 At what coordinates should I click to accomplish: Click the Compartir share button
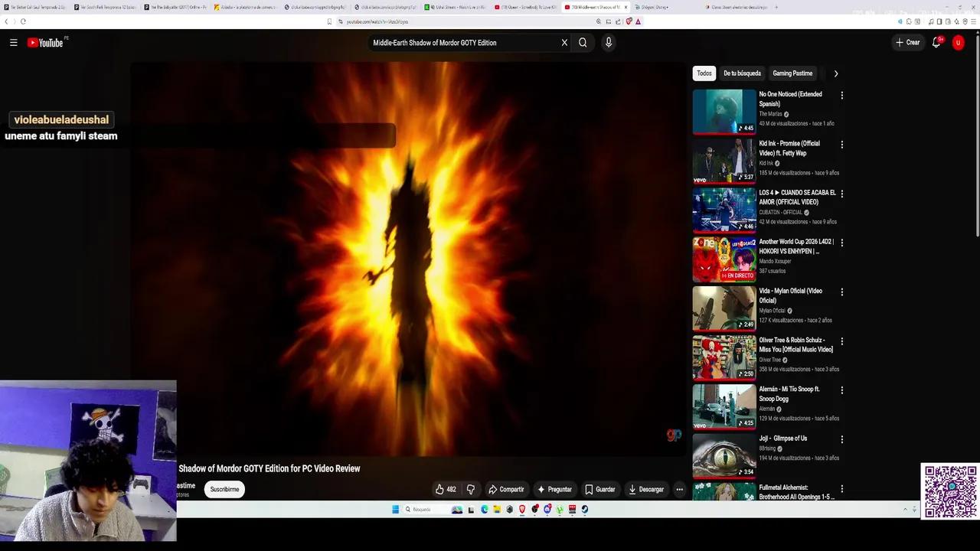tap(507, 490)
